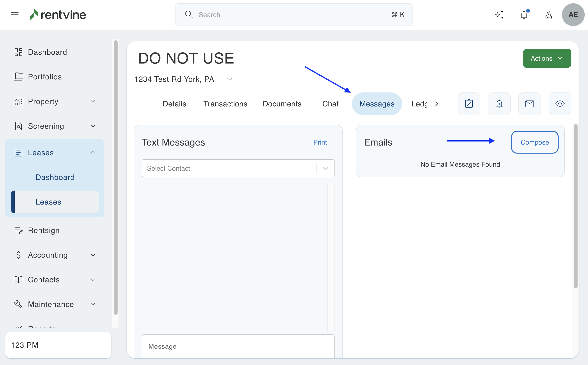Screen dimensions: 588x365
Task: Toggle the eye visibility icon
Action: pyautogui.click(x=560, y=104)
